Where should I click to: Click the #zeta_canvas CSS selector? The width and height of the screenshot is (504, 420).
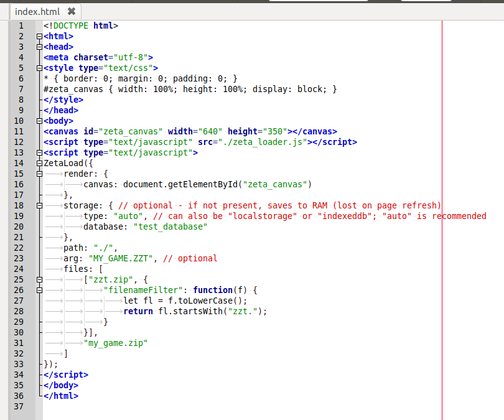73,89
